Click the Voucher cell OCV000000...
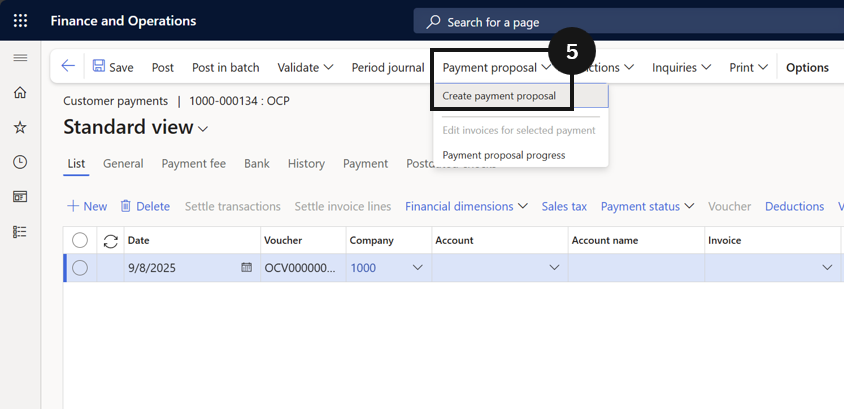The width and height of the screenshot is (844, 409). coord(304,267)
